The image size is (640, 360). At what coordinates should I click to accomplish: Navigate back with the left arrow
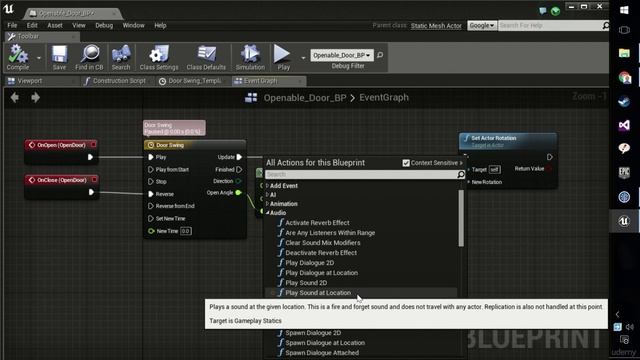(x=15, y=98)
